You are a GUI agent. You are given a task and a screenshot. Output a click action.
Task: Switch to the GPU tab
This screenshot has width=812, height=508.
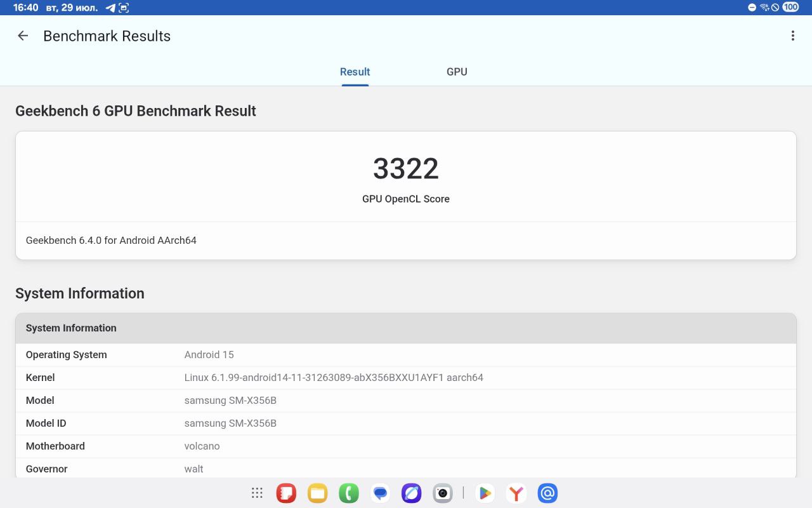coord(457,72)
